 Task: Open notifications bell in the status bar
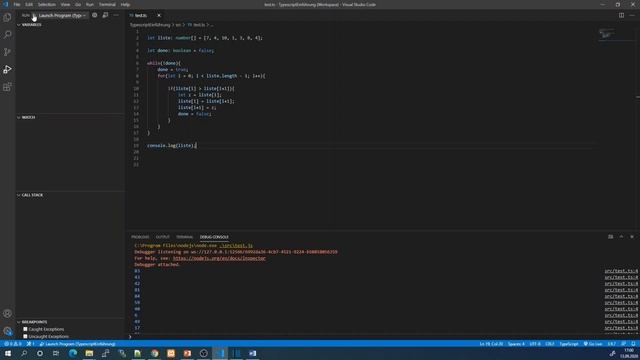(633, 344)
